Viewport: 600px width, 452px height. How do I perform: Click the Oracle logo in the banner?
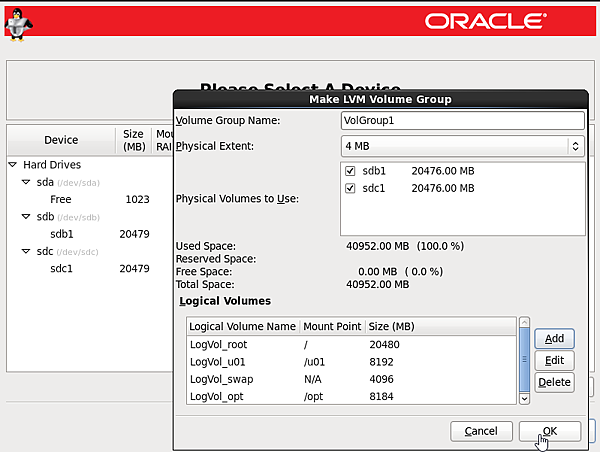[x=486, y=21]
